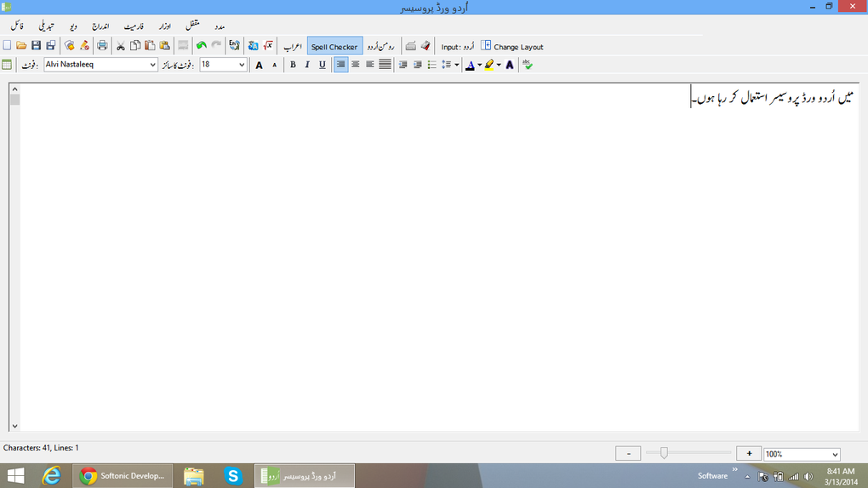Enable justified text alignment
The image size is (868, 488).
click(x=385, y=65)
